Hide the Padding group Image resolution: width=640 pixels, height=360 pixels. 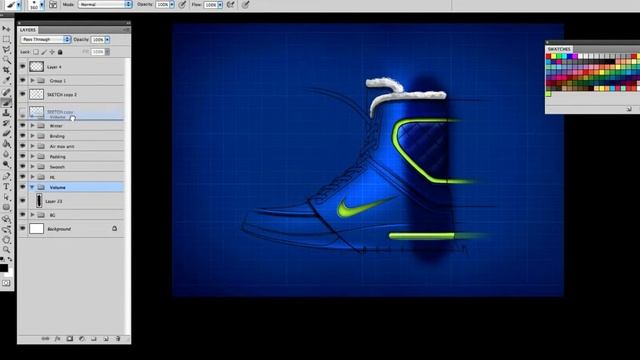point(22,156)
